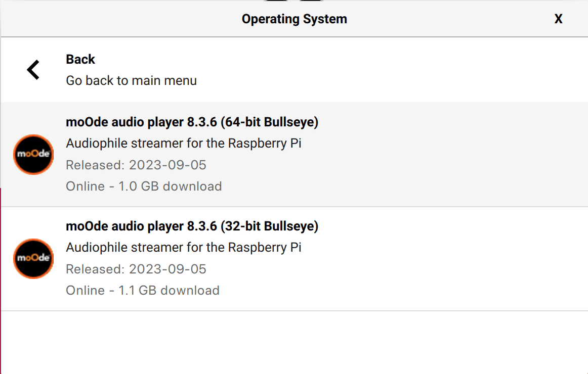Viewport: 588px width, 374px height.
Task: Click the 32-bit Audiophile streamer description
Action: click(184, 248)
